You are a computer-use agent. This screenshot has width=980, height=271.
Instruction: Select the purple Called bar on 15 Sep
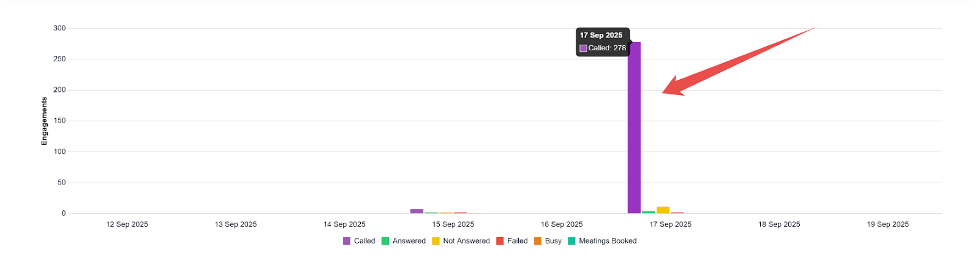417,211
